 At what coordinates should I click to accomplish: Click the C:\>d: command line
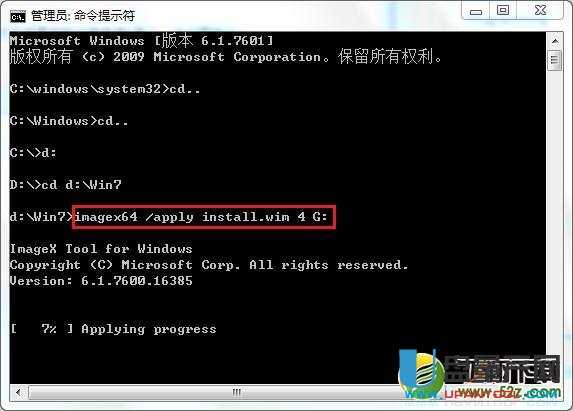(x=33, y=152)
